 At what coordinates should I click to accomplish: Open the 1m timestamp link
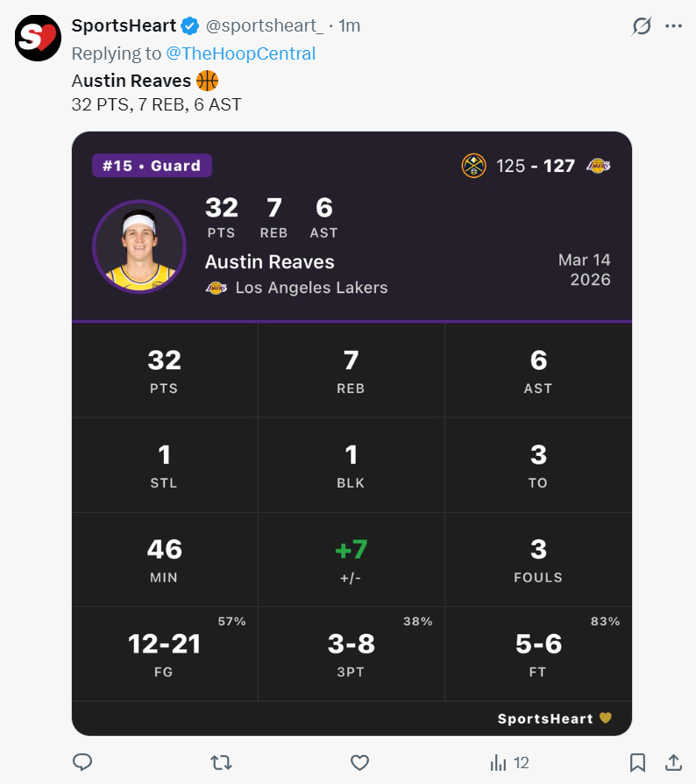click(349, 26)
